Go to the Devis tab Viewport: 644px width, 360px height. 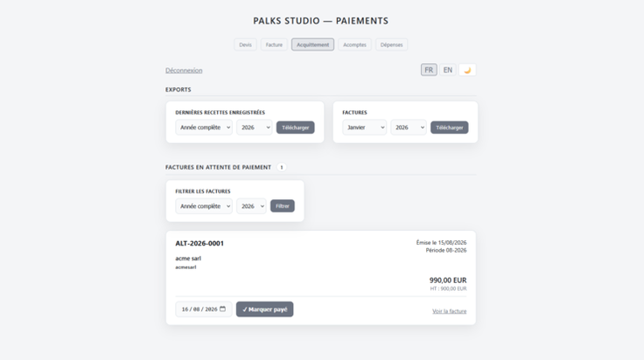[245, 45]
